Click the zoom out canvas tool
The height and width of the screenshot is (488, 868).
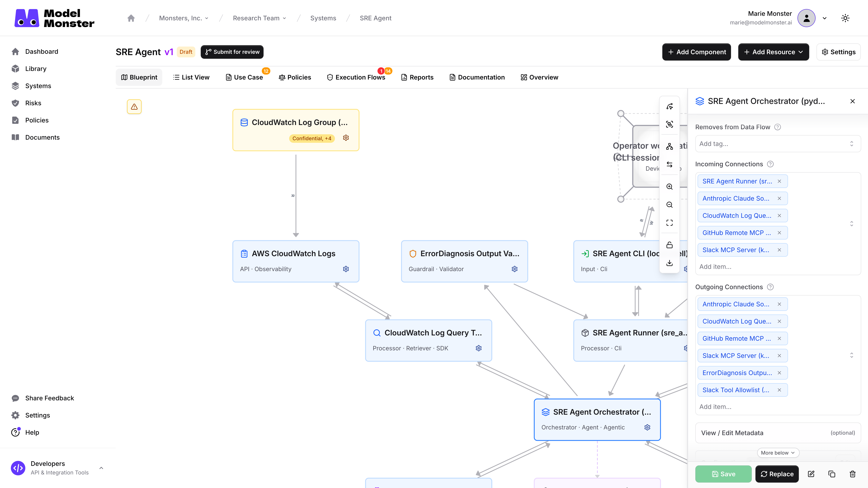pyautogui.click(x=670, y=205)
